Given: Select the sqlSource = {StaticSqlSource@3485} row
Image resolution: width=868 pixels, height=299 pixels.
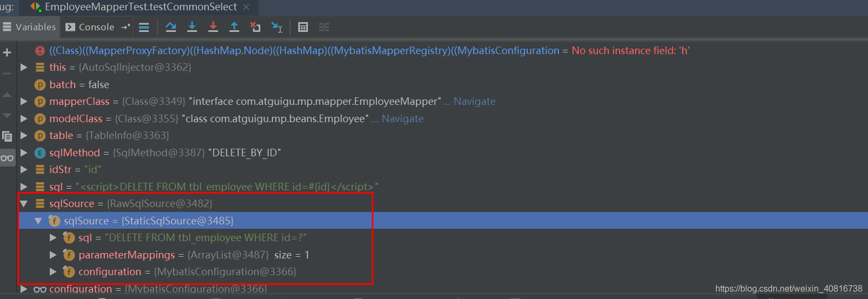Looking at the screenshot, I should (x=443, y=221).
